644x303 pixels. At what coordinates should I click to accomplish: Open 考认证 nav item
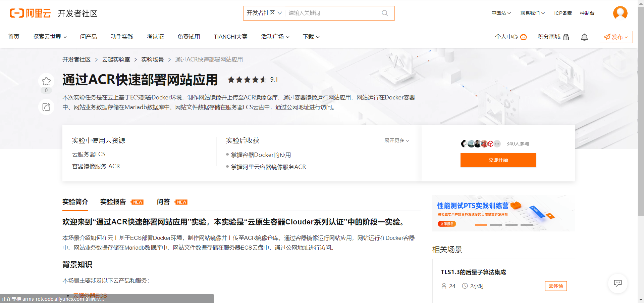155,37
